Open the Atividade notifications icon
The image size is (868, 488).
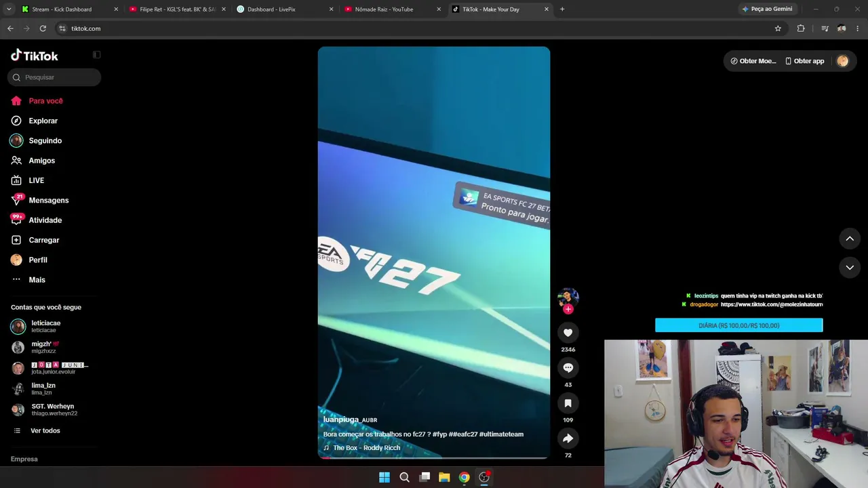16,220
